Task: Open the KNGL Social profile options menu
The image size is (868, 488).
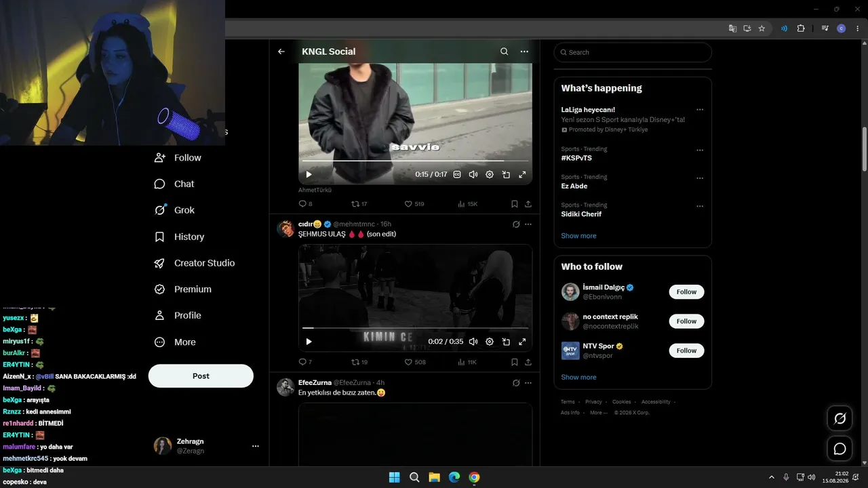Action: tap(524, 52)
